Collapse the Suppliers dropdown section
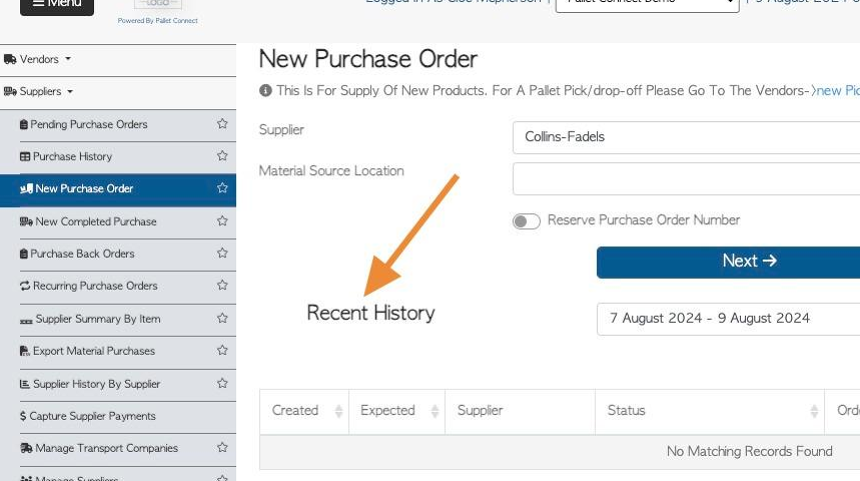The height and width of the screenshot is (481, 860). point(38,92)
